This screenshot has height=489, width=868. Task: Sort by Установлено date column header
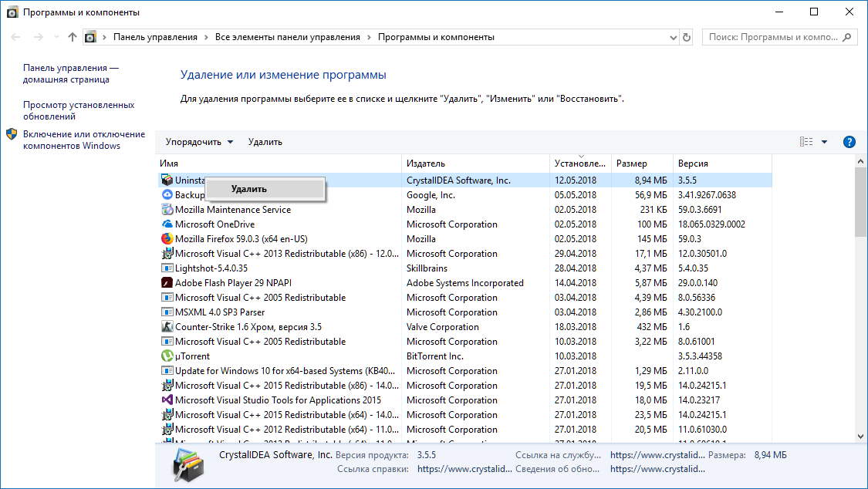coord(581,164)
